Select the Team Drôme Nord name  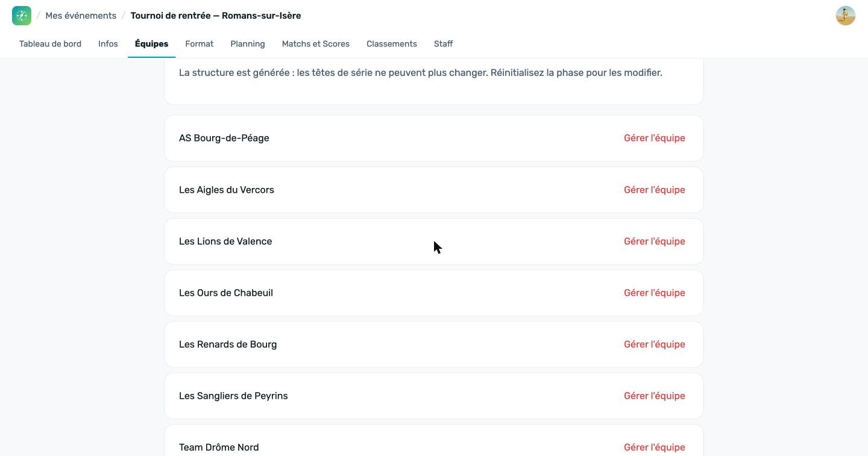tap(219, 448)
